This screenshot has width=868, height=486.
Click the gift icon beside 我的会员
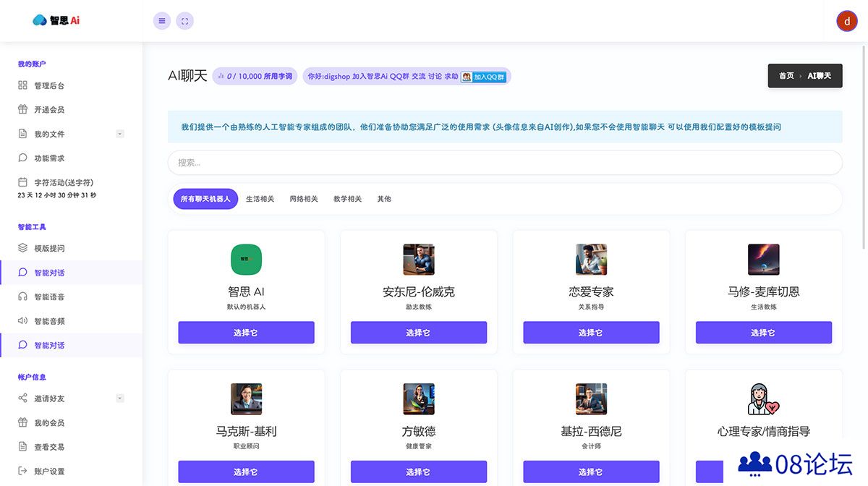(22, 422)
